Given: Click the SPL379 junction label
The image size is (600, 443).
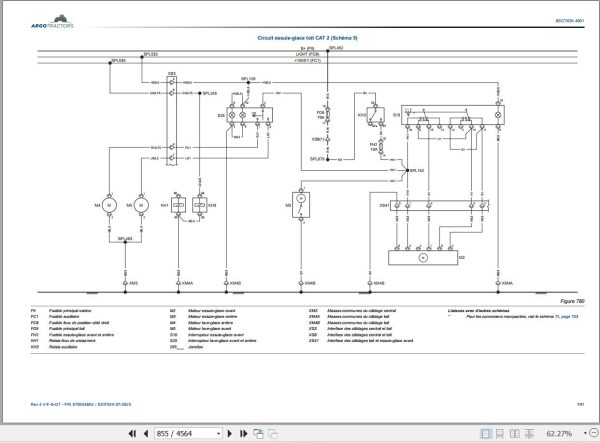Looking at the screenshot, I should click(x=317, y=159).
